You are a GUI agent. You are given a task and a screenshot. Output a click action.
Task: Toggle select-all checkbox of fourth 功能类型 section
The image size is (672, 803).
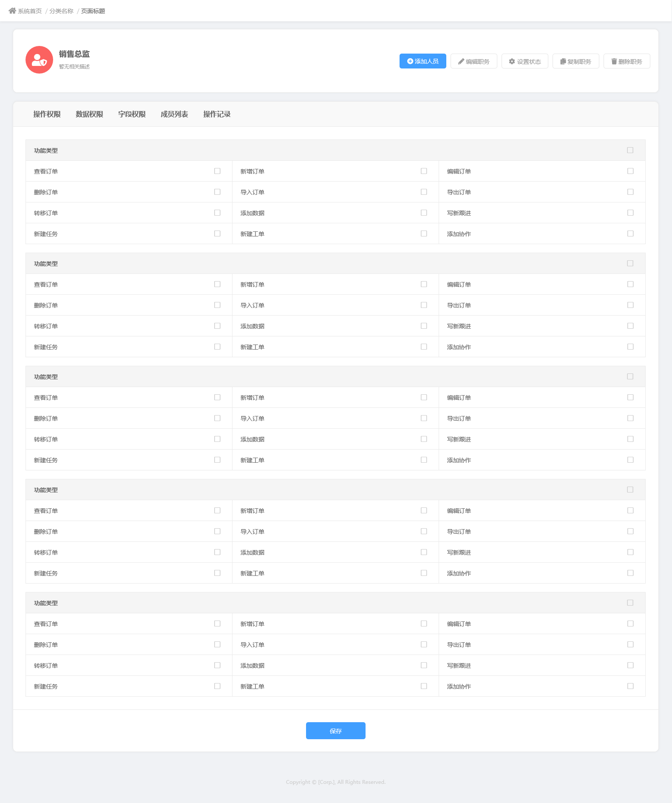[x=630, y=490]
